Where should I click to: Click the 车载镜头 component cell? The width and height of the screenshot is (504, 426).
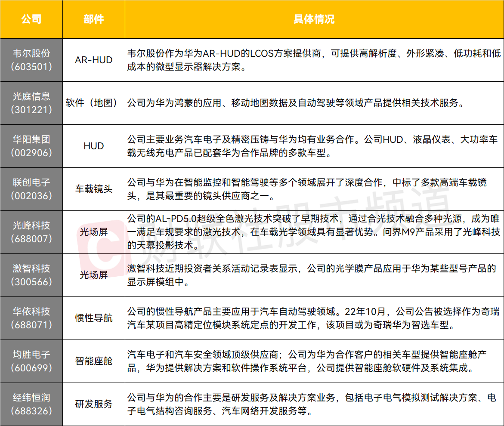click(94, 189)
